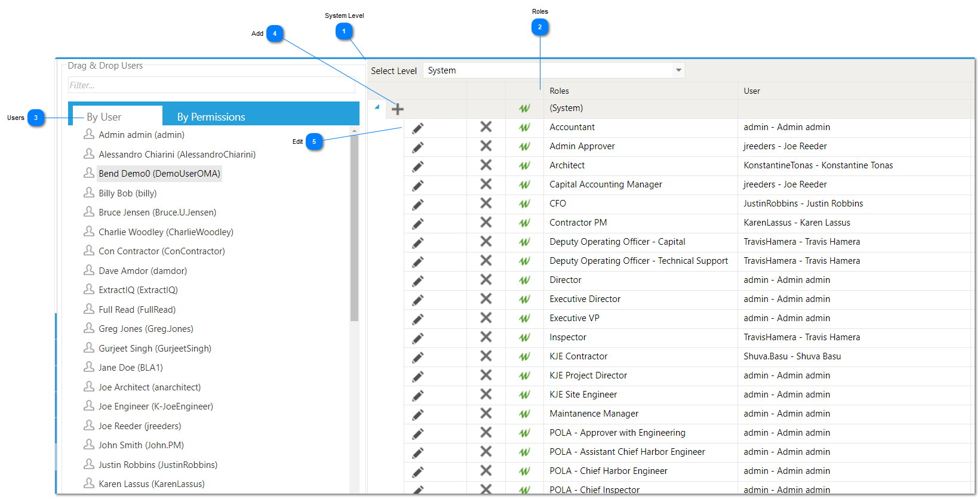Edit the Admin Approver role
The height and width of the screenshot is (499, 980).
click(x=418, y=147)
